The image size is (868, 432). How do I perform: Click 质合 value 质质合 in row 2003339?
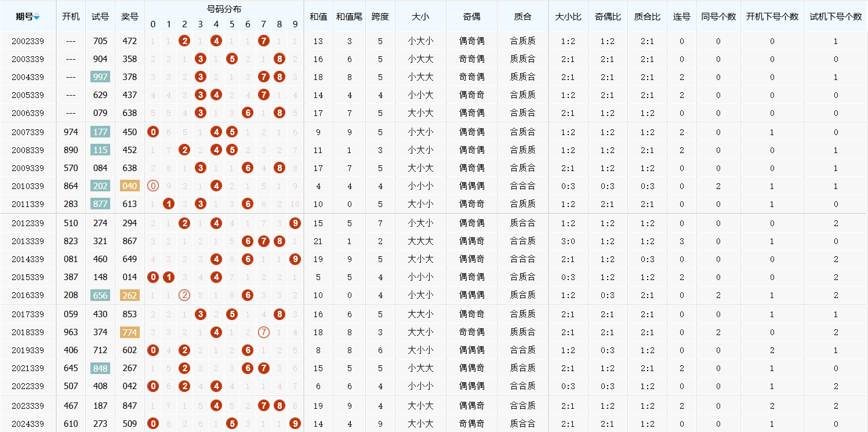click(x=522, y=59)
